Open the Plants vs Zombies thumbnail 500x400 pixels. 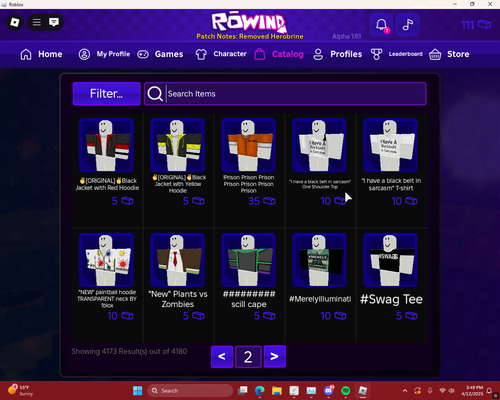pyautogui.click(x=177, y=260)
